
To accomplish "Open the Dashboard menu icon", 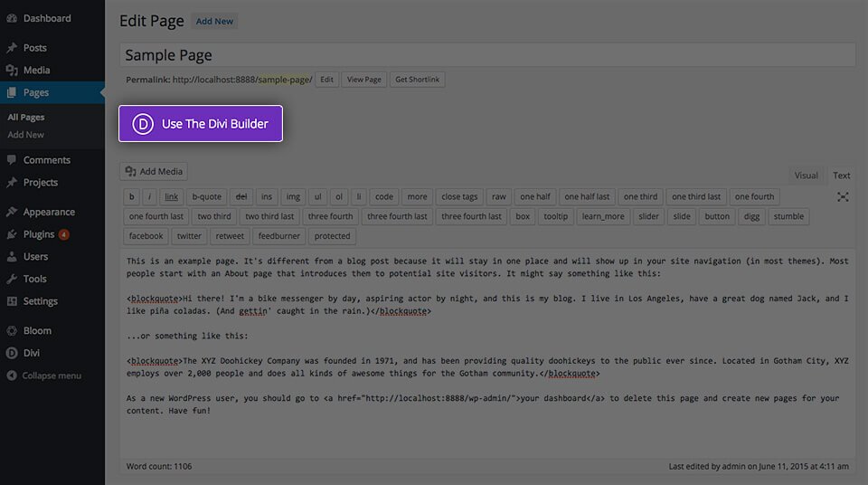I will point(12,18).
